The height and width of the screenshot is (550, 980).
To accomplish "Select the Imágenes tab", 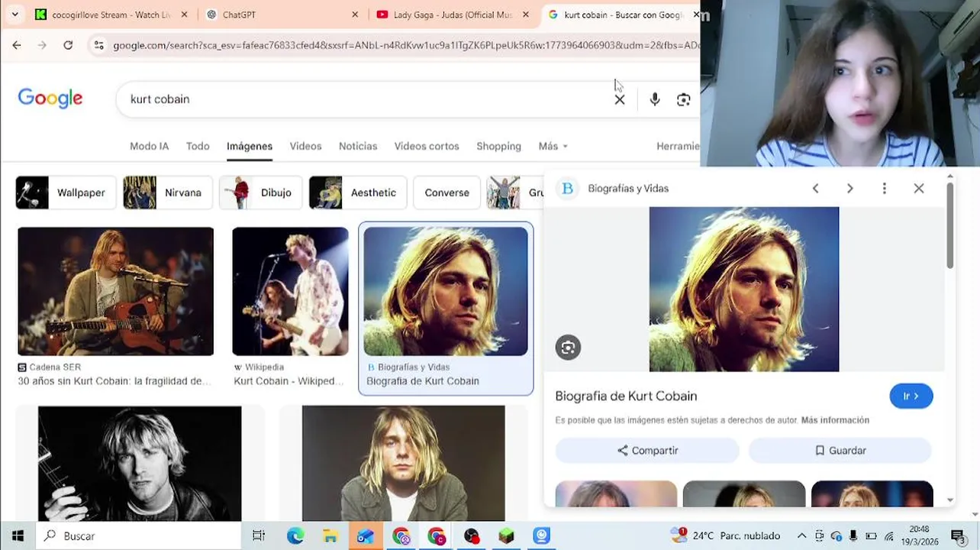I will point(250,146).
